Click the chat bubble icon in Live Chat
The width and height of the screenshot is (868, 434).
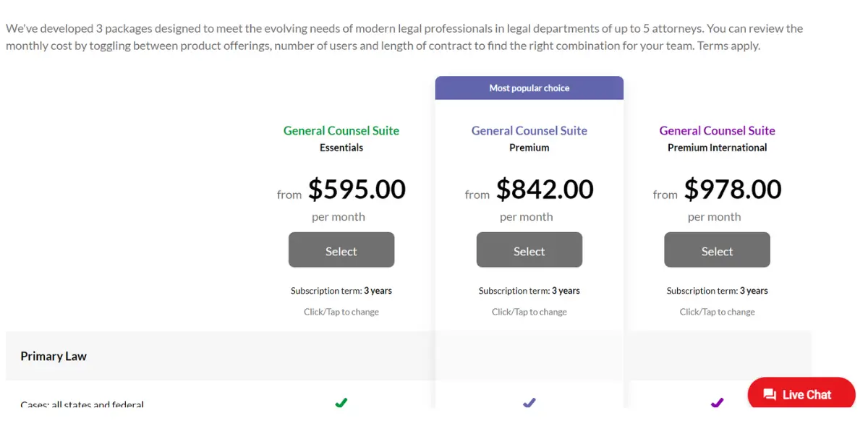coord(770,395)
